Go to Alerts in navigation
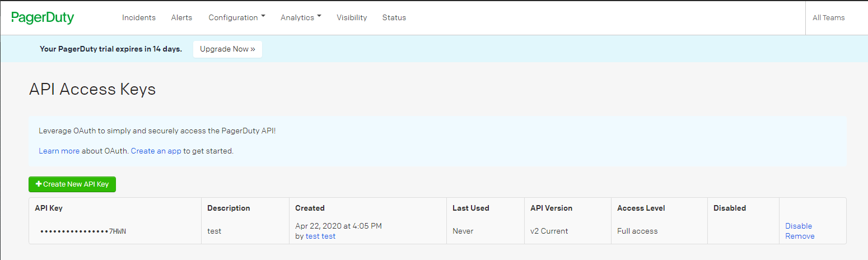The image size is (868, 260). click(x=181, y=17)
